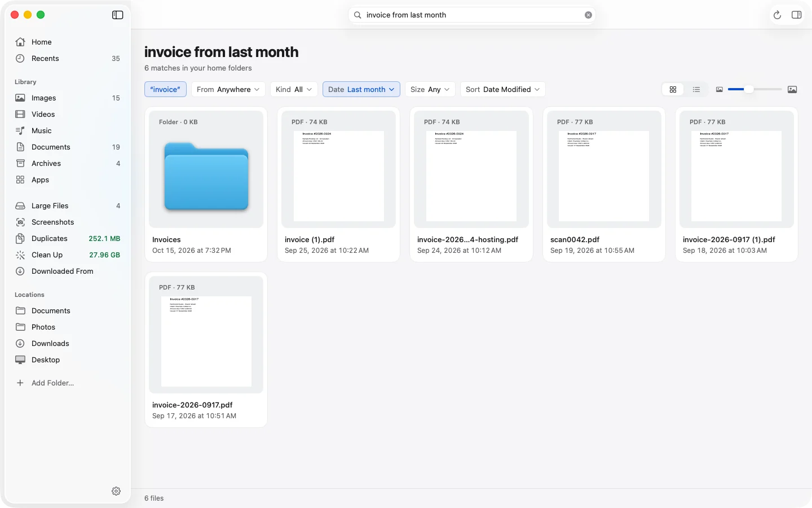
Task: Open the Desktop location
Action: coord(68,360)
